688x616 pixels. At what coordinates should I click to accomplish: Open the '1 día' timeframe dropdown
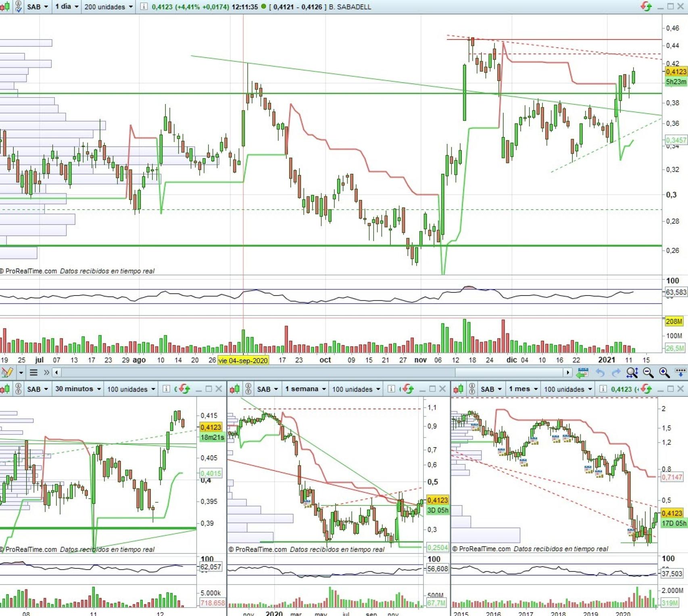click(x=67, y=7)
